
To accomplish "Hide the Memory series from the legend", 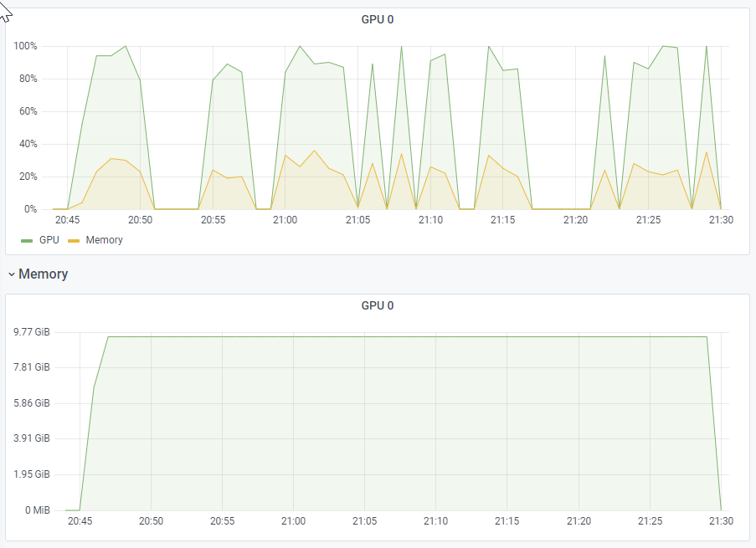I will pyautogui.click(x=105, y=240).
